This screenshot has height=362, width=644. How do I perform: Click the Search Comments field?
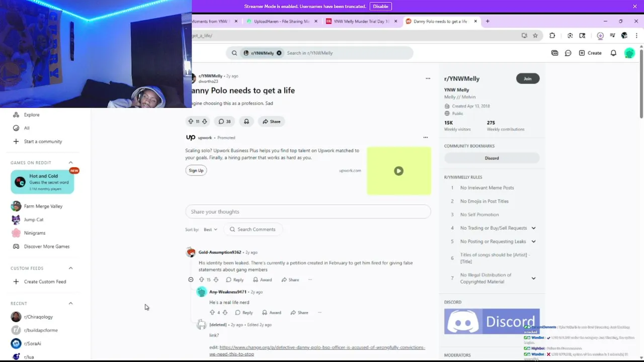click(253, 229)
